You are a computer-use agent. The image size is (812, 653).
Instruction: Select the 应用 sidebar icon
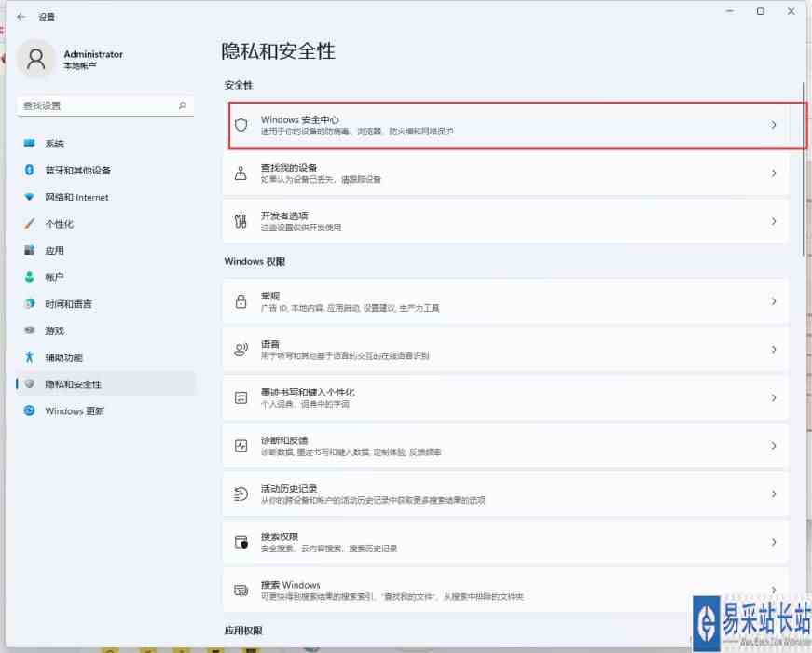[31, 250]
